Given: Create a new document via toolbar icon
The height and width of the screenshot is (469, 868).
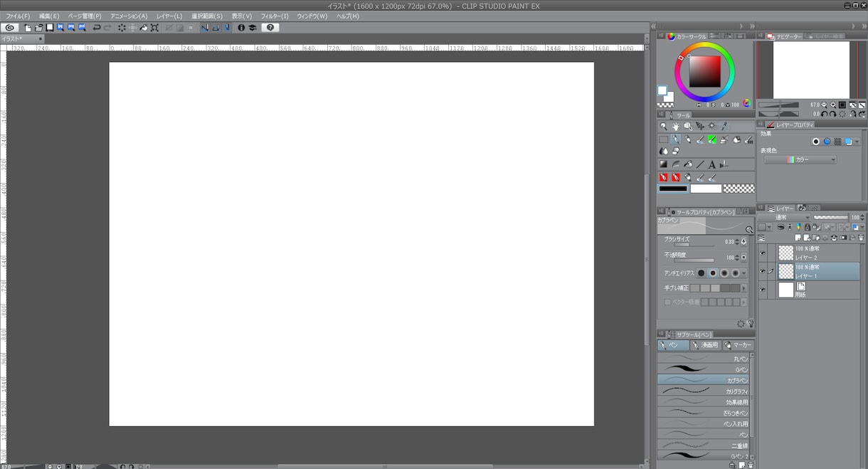Looking at the screenshot, I should pos(28,28).
